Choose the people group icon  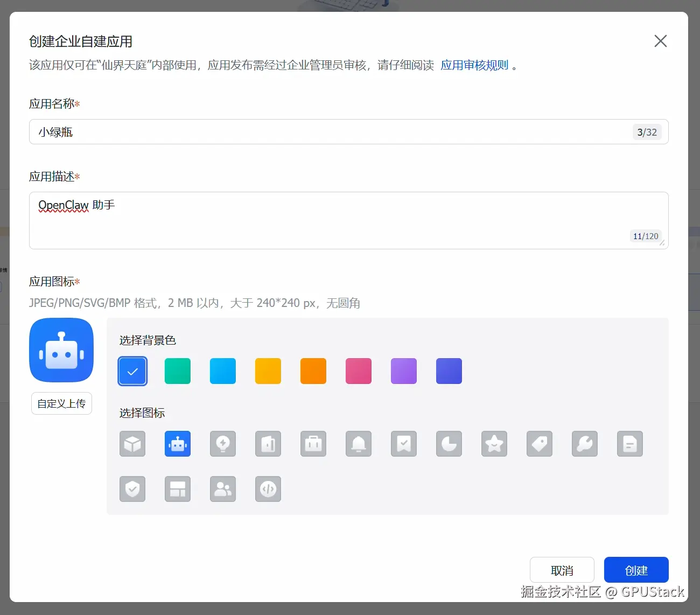[223, 489]
